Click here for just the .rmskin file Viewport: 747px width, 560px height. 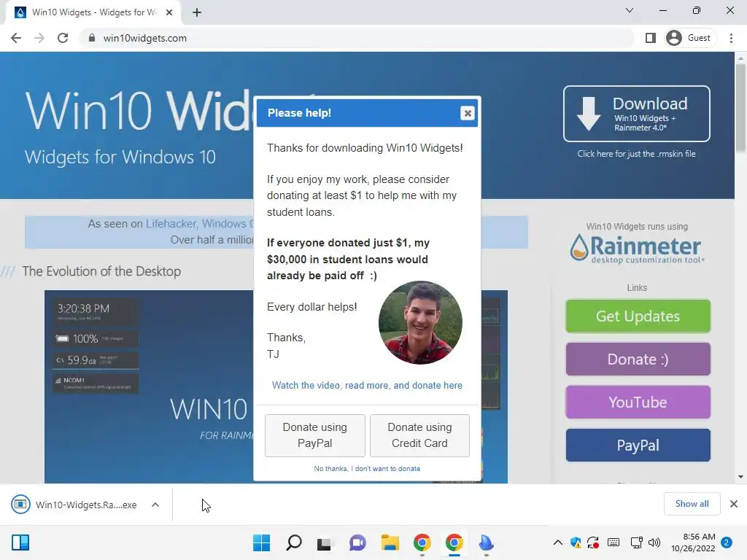click(636, 154)
